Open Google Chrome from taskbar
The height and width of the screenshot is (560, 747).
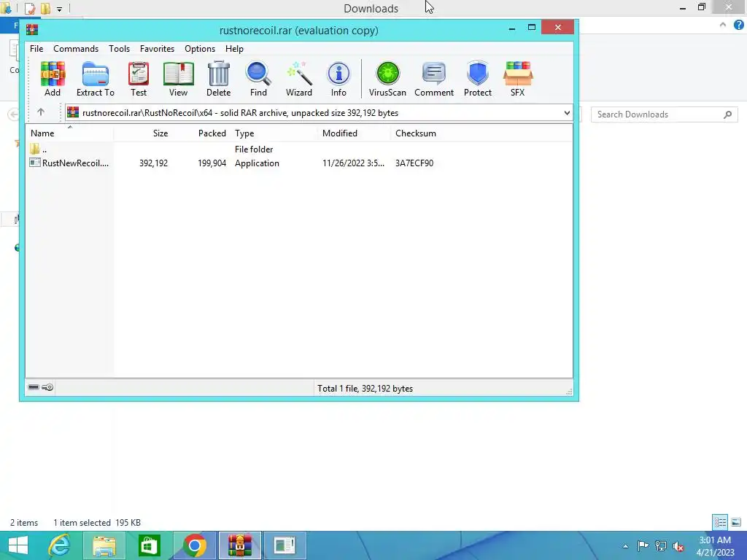click(x=194, y=545)
